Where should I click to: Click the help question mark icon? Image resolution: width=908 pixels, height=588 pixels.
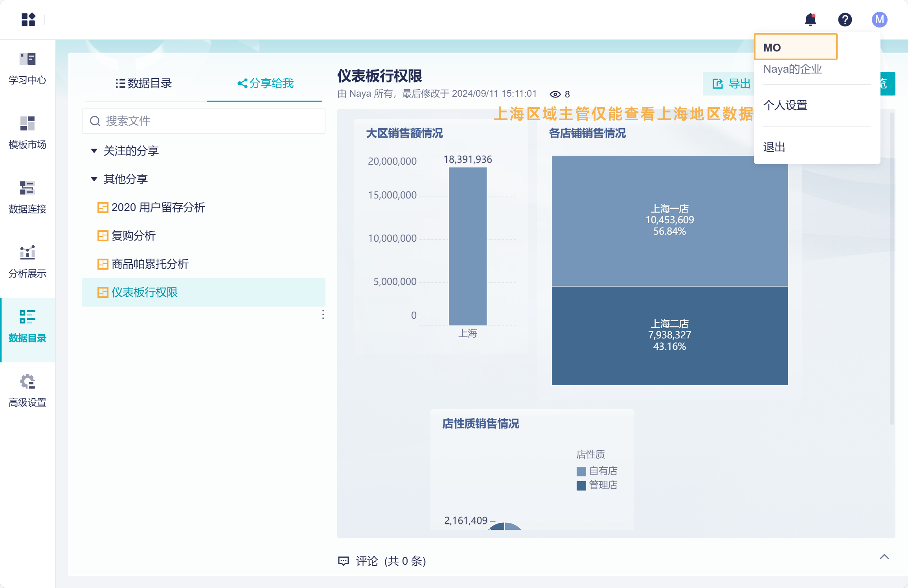(x=845, y=20)
